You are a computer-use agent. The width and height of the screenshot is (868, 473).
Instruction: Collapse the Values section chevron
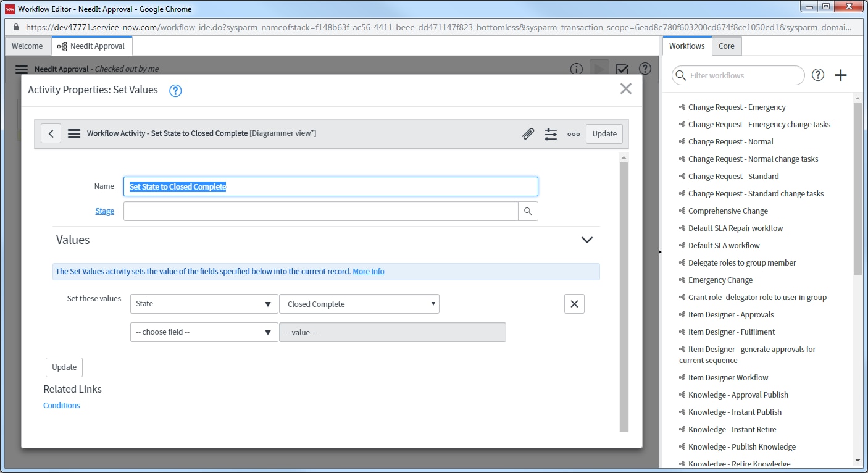click(587, 240)
